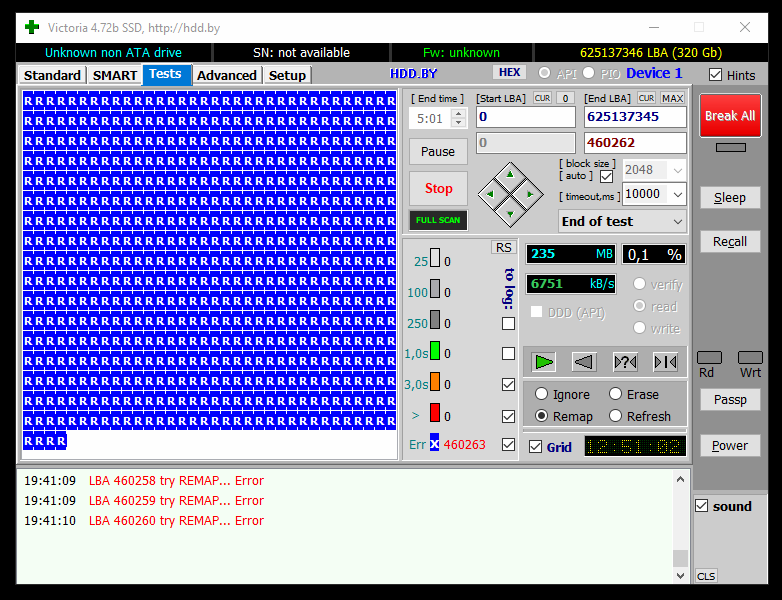Open the Advanced tab

point(227,75)
